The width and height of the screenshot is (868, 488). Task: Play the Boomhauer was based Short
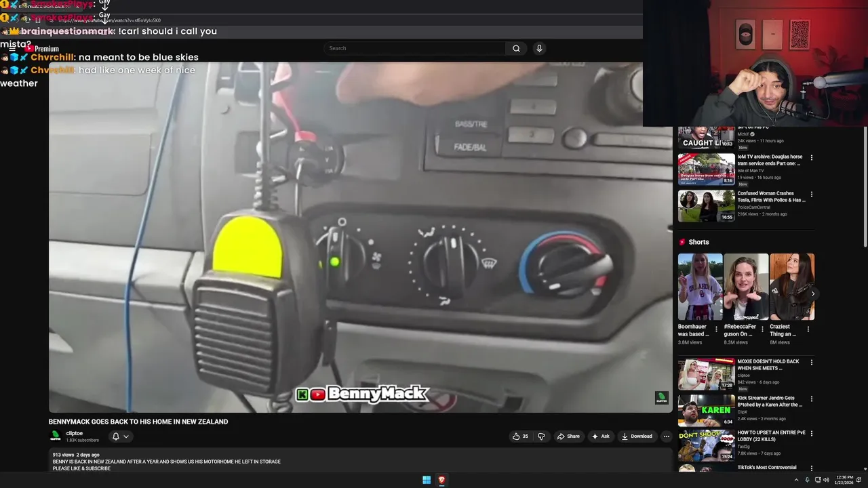[x=700, y=287]
